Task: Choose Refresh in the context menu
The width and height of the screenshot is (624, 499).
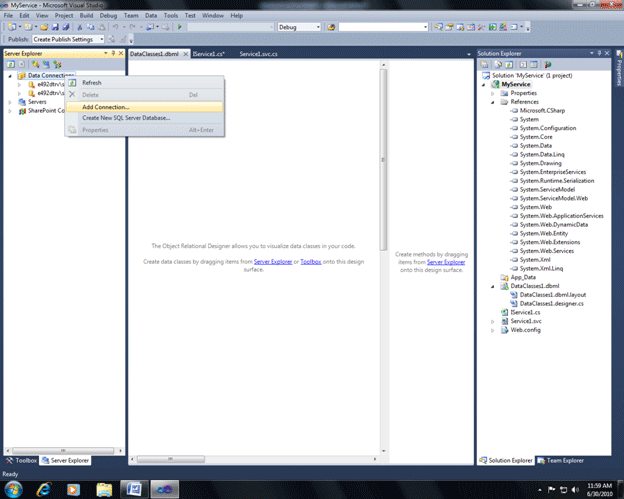Action: 144,83
